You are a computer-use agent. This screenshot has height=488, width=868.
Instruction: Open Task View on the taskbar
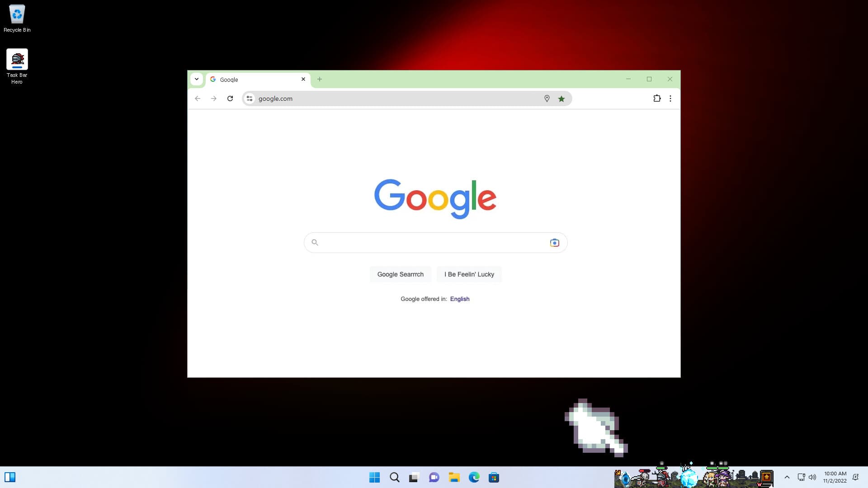pos(414,477)
